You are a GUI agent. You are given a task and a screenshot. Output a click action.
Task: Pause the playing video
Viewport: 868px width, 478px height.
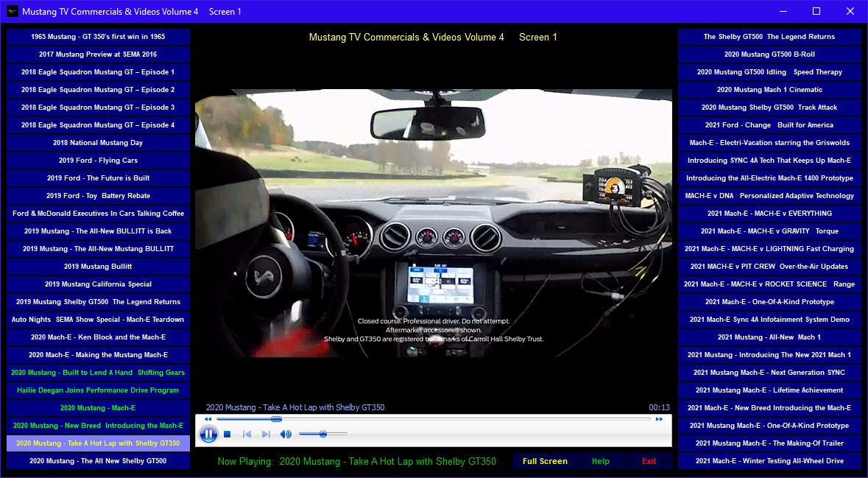point(208,435)
